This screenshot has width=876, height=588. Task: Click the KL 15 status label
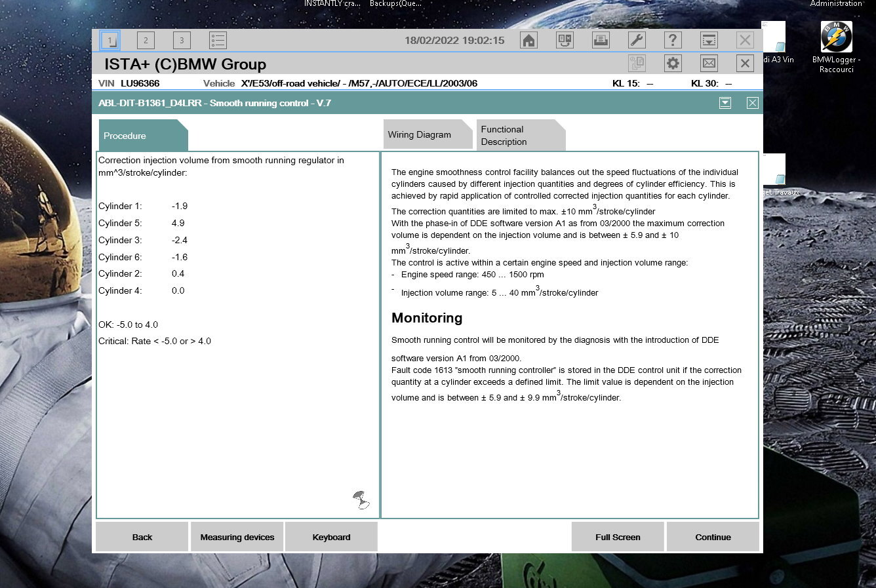626,83
